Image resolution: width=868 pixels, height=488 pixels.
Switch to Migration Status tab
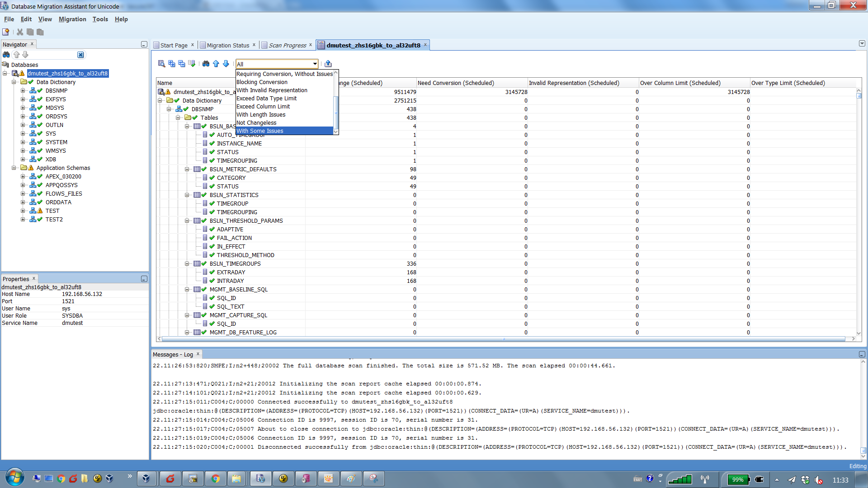click(228, 45)
